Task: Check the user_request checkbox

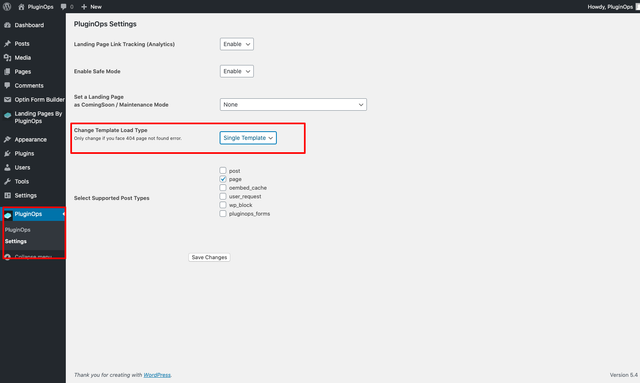Action: [x=223, y=196]
